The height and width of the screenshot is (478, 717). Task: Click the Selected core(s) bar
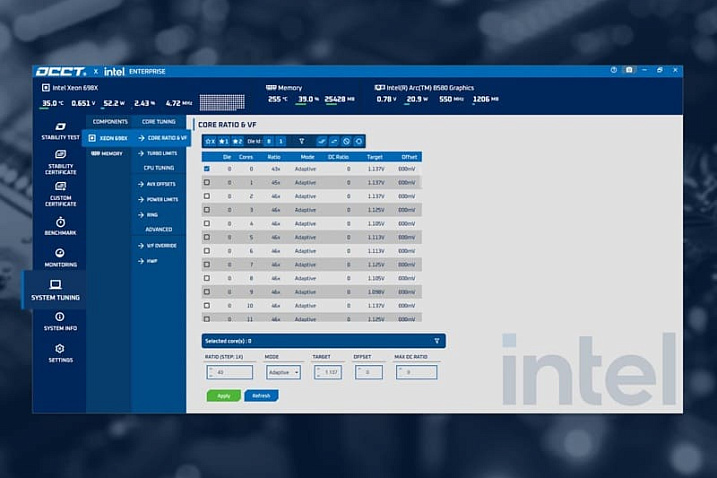coord(323,341)
